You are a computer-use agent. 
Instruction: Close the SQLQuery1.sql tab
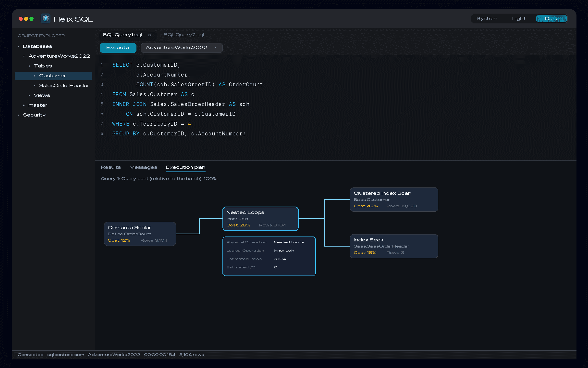(x=149, y=35)
